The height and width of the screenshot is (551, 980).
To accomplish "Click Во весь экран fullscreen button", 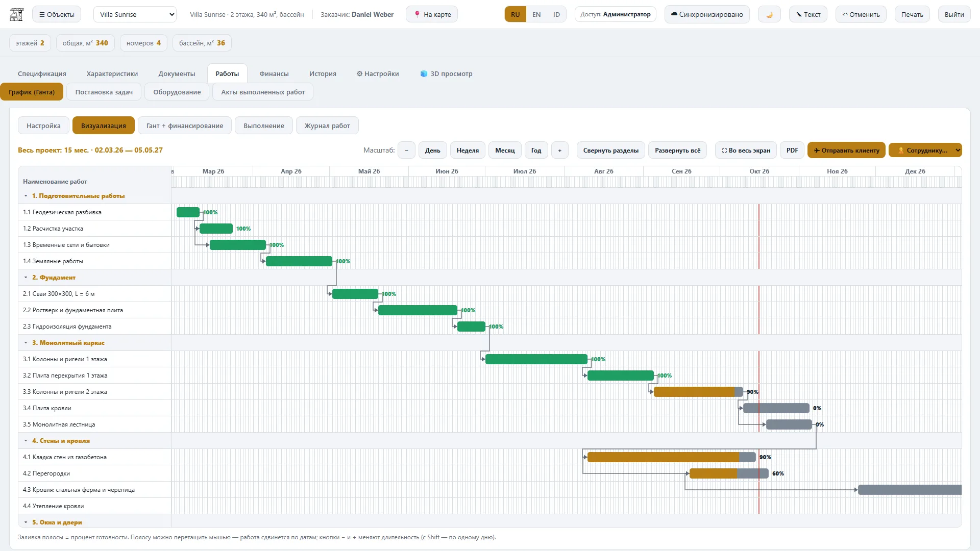I will click(746, 151).
